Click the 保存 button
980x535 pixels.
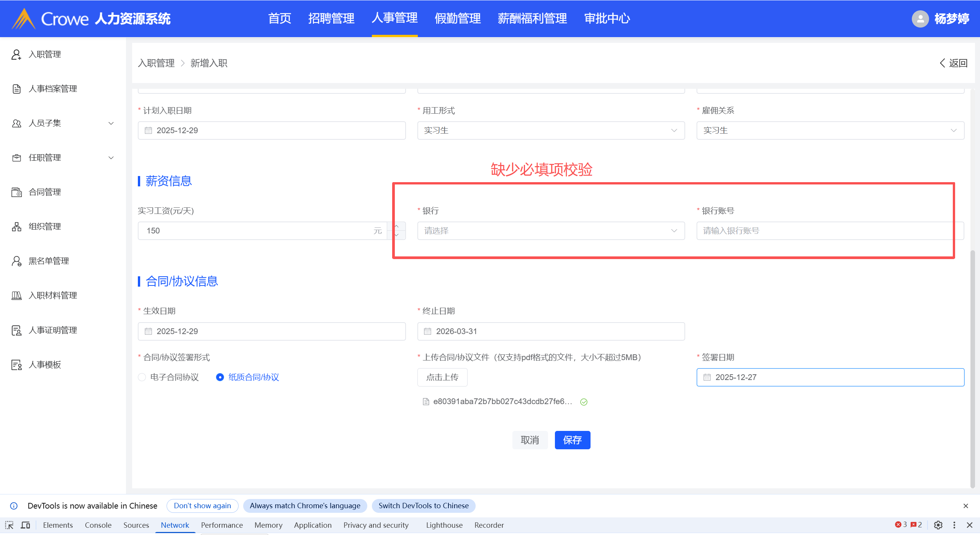[572, 440]
